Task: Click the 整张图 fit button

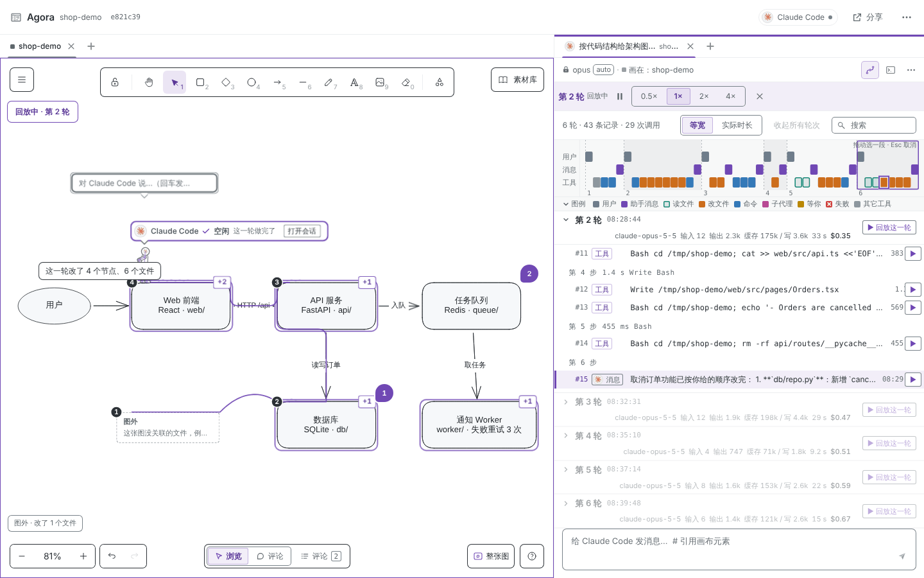Action: coord(491,556)
